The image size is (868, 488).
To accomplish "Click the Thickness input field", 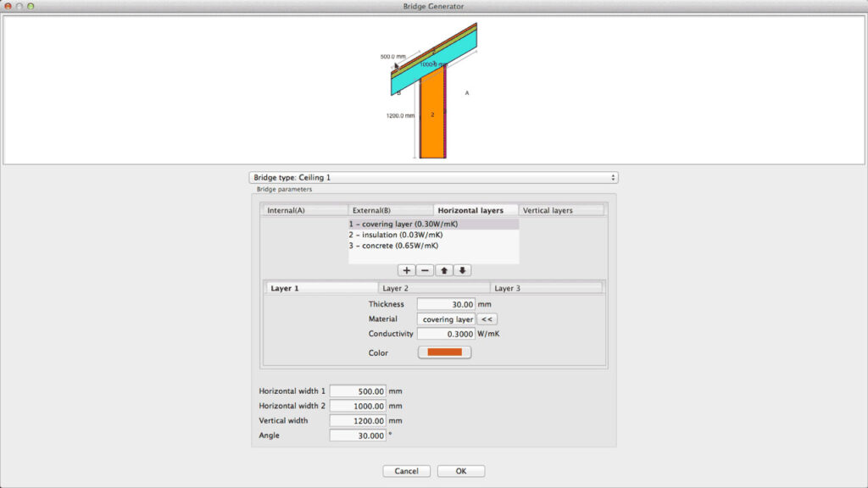I will (445, 304).
